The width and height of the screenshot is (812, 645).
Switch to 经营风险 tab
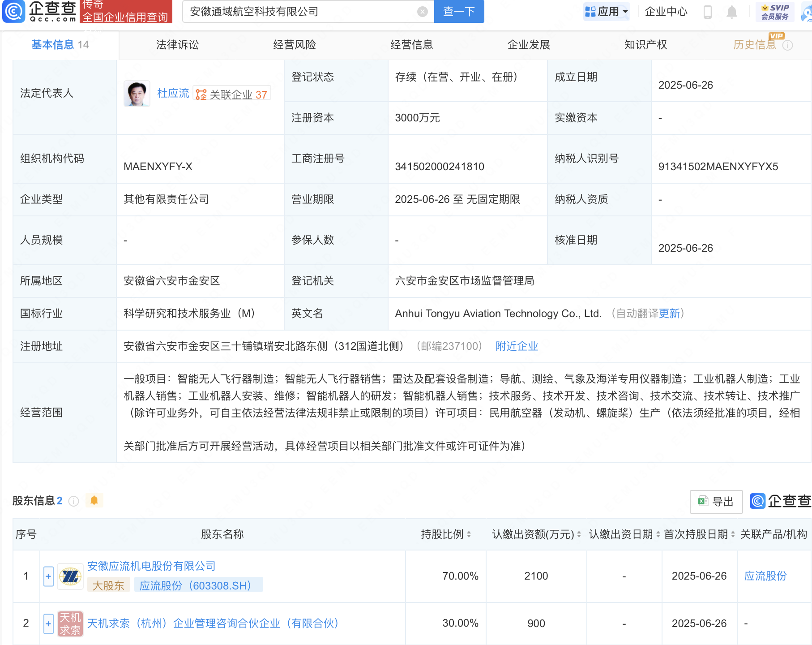tap(295, 45)
